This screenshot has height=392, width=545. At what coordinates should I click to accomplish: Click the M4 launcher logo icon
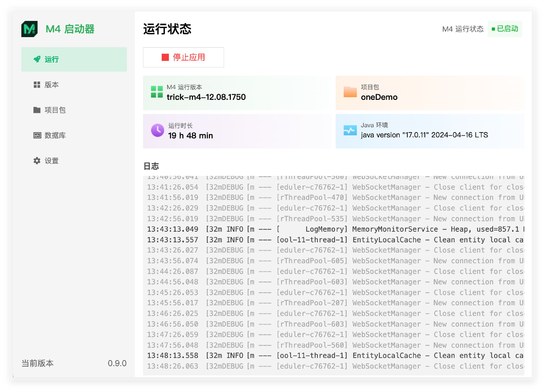[x=29, y=29]
